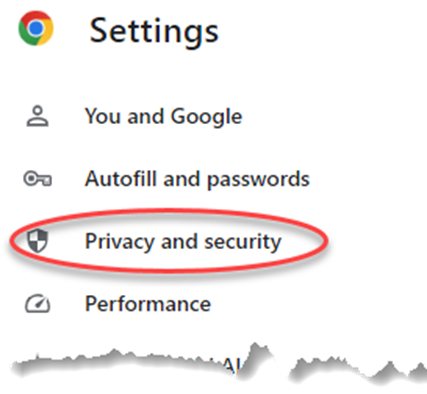Click the person icon for You and Google
Screen dimensions: 427x394
(x=37, y=116)
